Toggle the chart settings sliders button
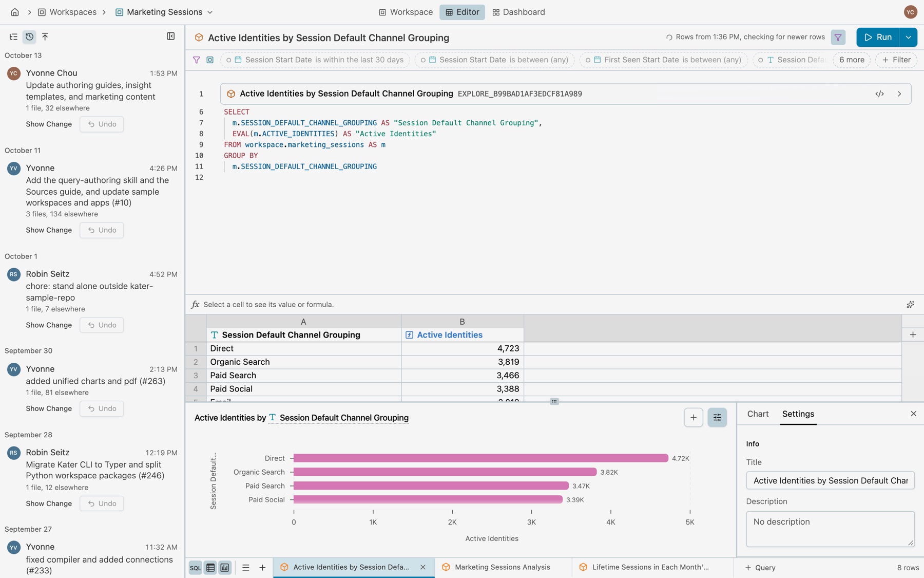 pyautogui.click(x=717, y=417)
